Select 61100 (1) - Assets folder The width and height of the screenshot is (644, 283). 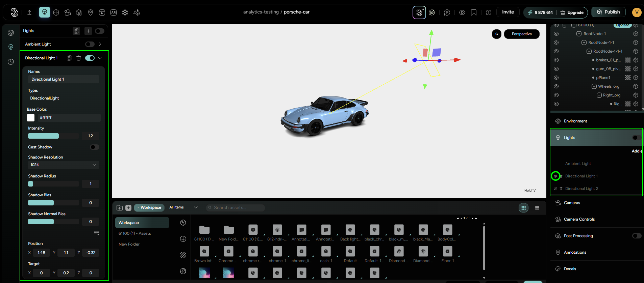134,233
